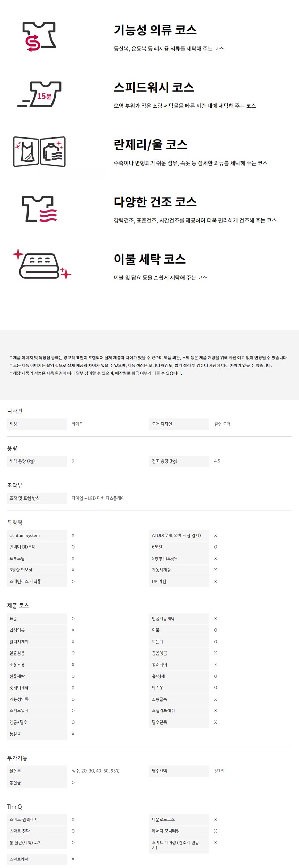Click the 헹굼+탈수 course label
Viewport: 299px width, 868px height.
[37, 722]
